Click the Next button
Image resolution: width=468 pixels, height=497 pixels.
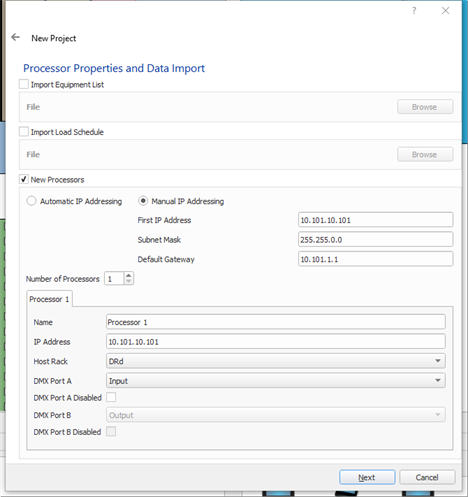coord(367,477)
